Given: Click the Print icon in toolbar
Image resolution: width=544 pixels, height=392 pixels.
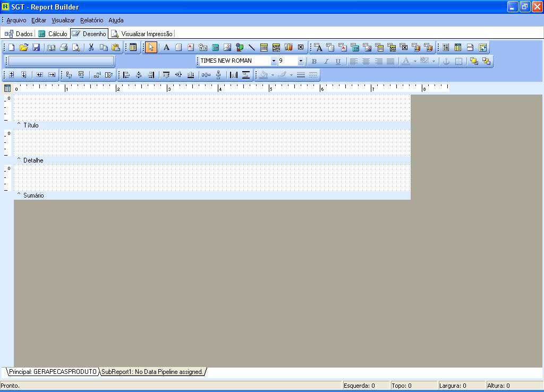Looking at the screenshot, I should [64, 47].
